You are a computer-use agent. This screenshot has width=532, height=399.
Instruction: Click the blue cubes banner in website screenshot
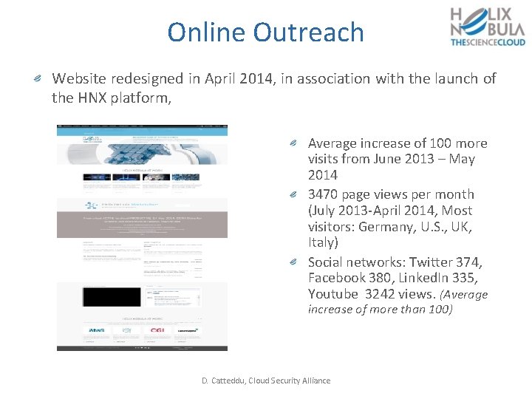click(x=142, y=154)
